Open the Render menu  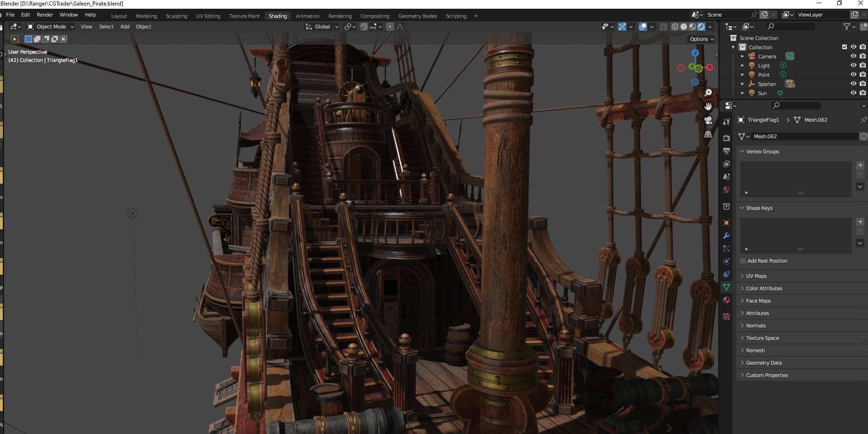click(x=45, y=15)
